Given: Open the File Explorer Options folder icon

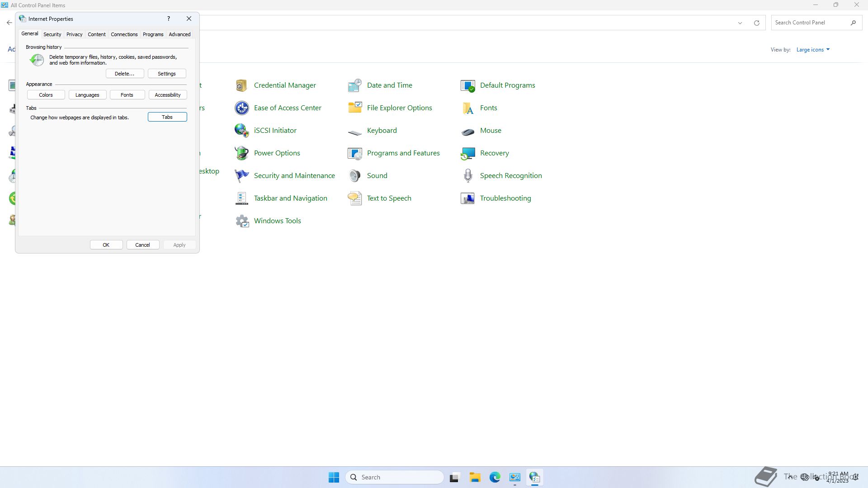Looking at the screenshot, I should pyautogui.click(x=354, y=108).
